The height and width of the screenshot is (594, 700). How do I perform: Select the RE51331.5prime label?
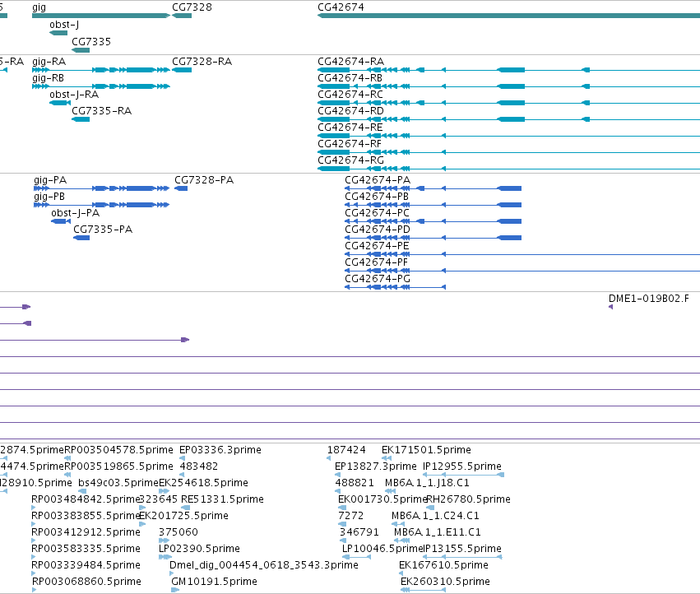click(222, 499)
